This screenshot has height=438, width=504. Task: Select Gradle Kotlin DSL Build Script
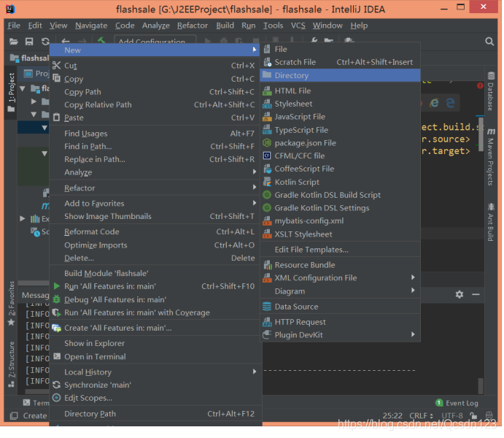340,195
